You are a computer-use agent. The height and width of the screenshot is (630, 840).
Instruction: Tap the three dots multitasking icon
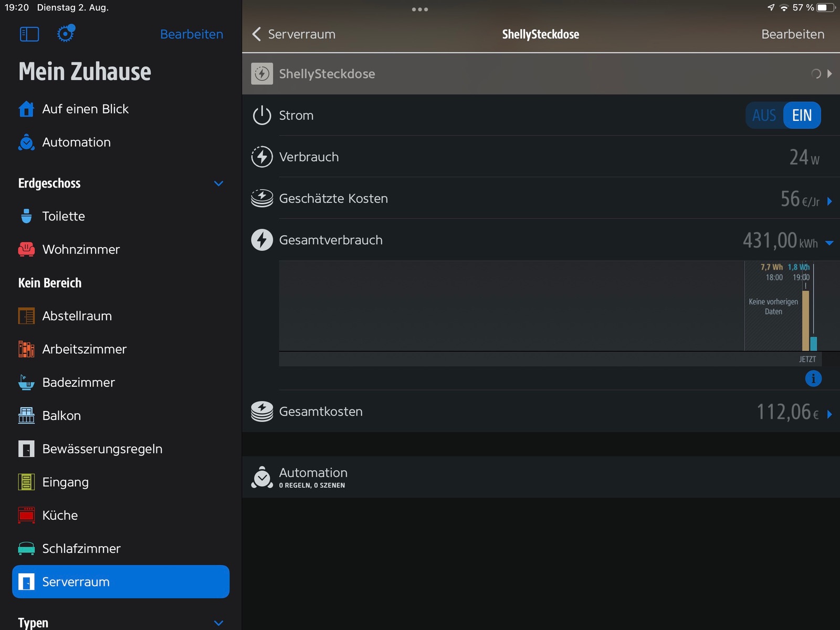coord(420,9)
